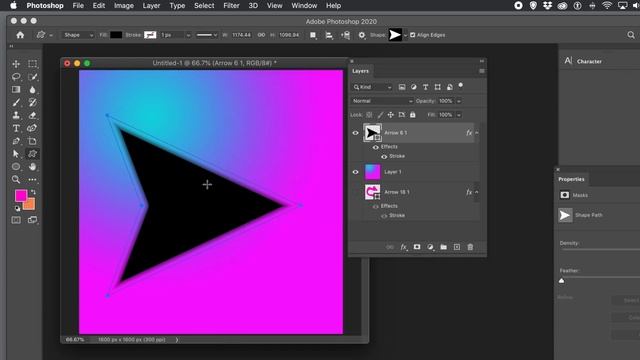
Task: Add a layer mask from Layers panel footer
Action: coord(417,247)
